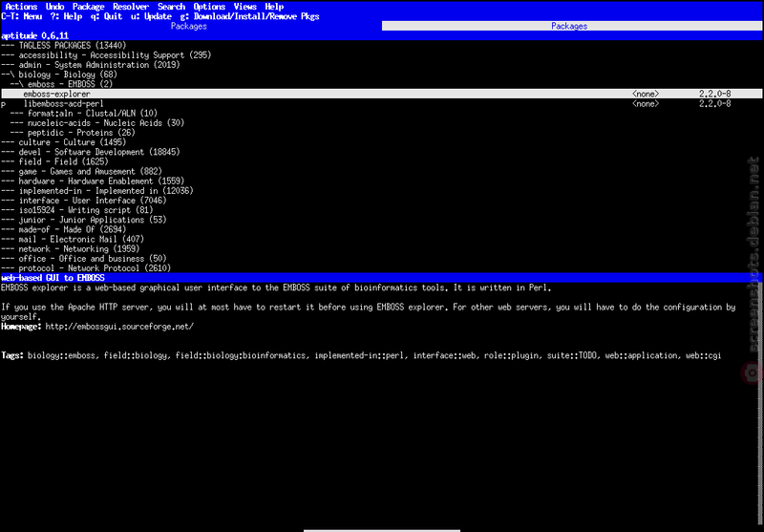This screenshot has height=532, width=764.
Task: Click the suite::TODO tag
Action: [572, 355]
